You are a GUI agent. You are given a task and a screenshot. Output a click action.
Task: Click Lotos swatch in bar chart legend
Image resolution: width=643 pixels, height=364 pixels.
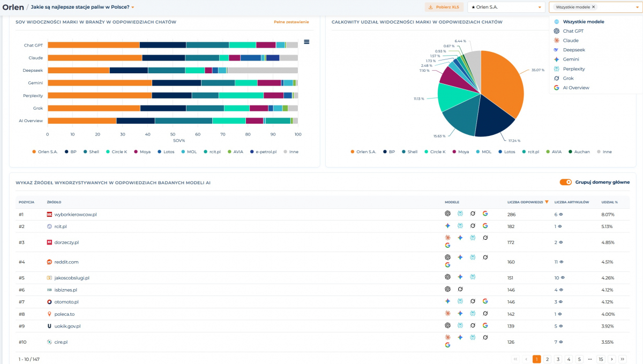159,151
